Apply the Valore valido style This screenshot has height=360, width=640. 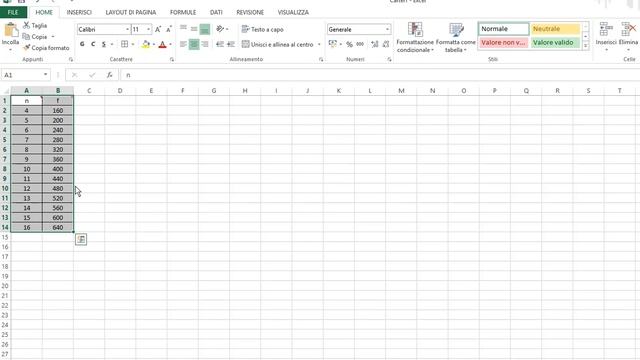pyautogui.click(x=555, y=42)
